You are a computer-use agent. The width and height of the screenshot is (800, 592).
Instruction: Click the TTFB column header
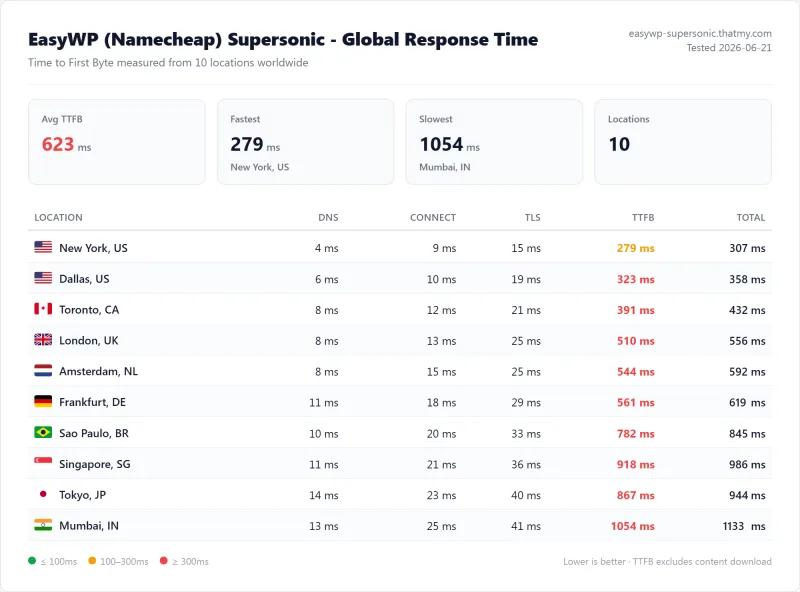pyautogui.click(x=643, y=217)
